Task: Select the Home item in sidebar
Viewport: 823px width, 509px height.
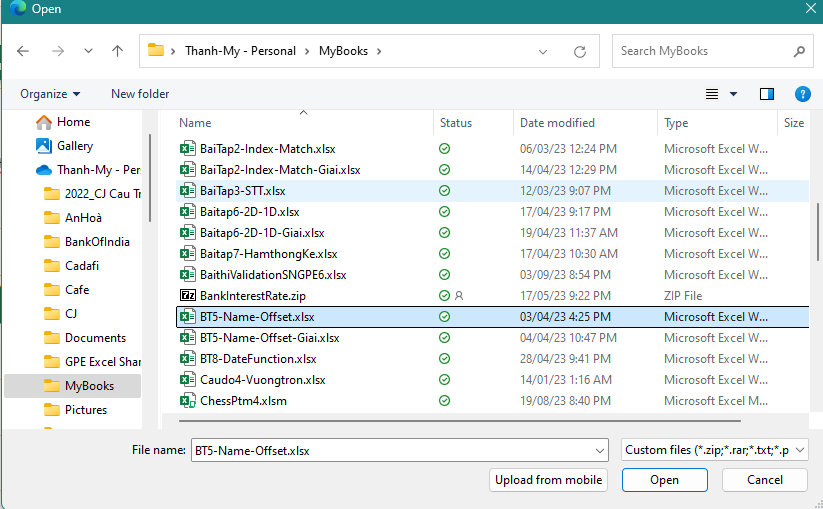Action: point(73,122)
